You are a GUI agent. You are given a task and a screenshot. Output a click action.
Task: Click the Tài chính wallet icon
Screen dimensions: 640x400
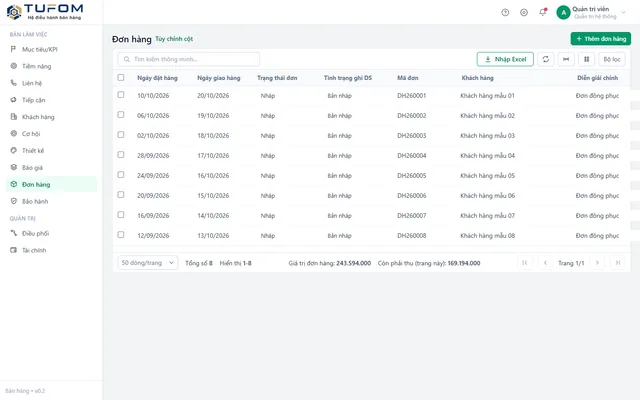click(13, 250)
